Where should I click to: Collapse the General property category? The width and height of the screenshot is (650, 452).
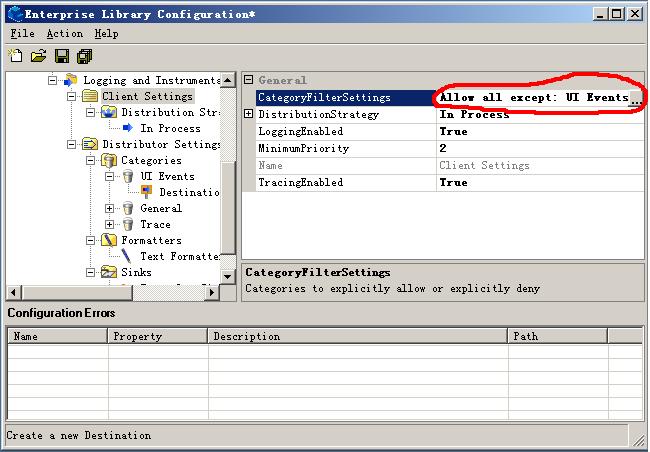tap(248, 80)
